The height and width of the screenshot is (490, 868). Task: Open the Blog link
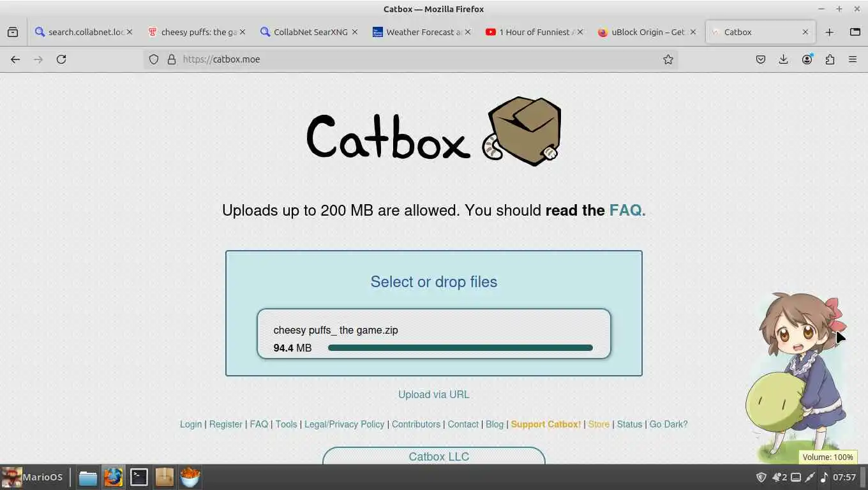[x=495, y=424]
